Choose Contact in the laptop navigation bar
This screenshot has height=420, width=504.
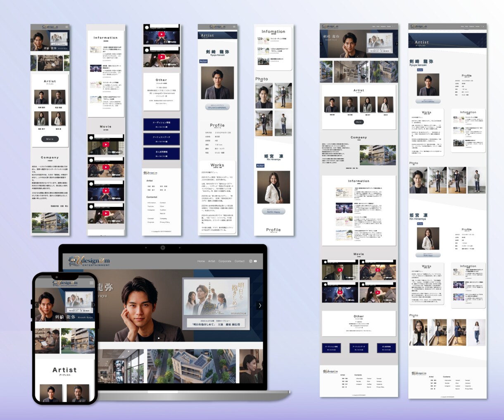(240, 261)
